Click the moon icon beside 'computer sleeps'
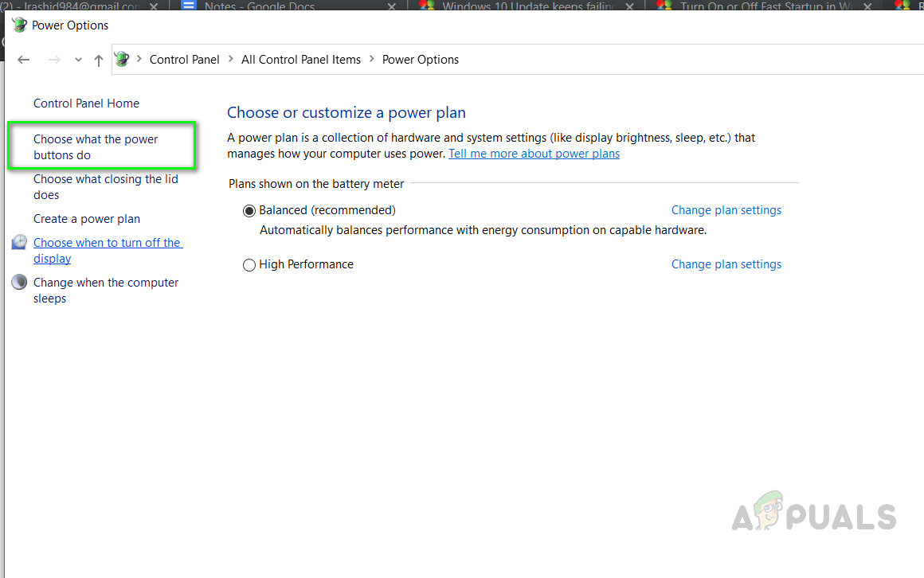The width and height of the screenshot is (924, 578). click(x=19, y=283)
